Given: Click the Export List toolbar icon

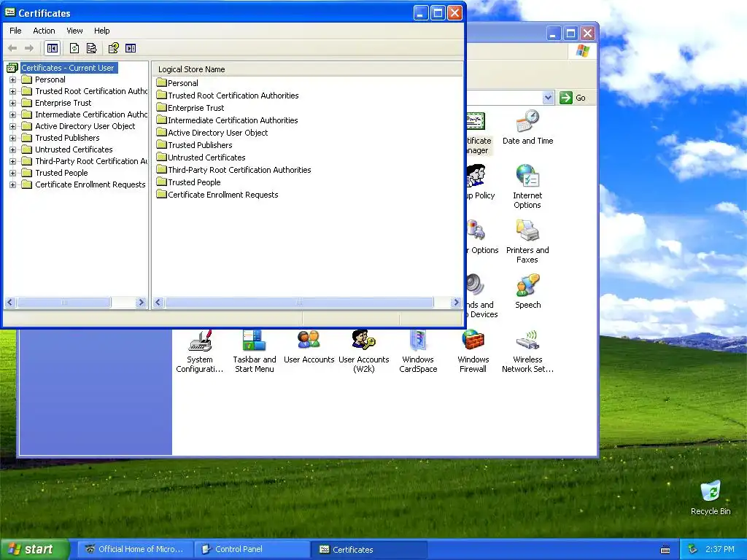Looking at the screenshot, I should point(91,48).
